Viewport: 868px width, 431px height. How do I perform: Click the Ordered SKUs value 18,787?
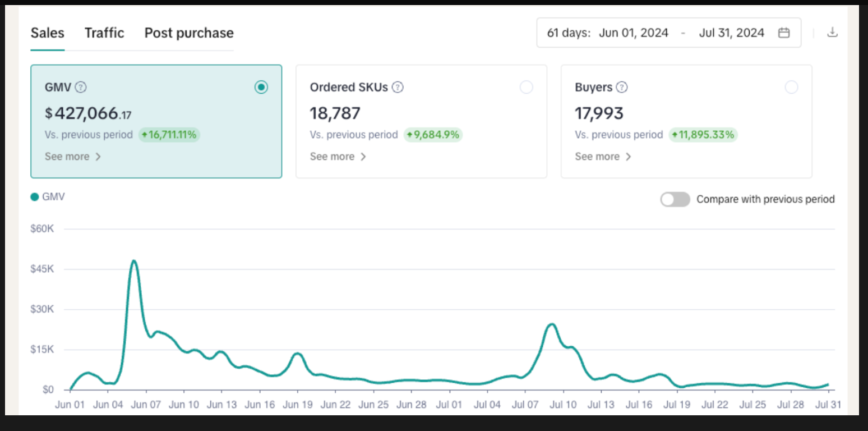[335, 113]
